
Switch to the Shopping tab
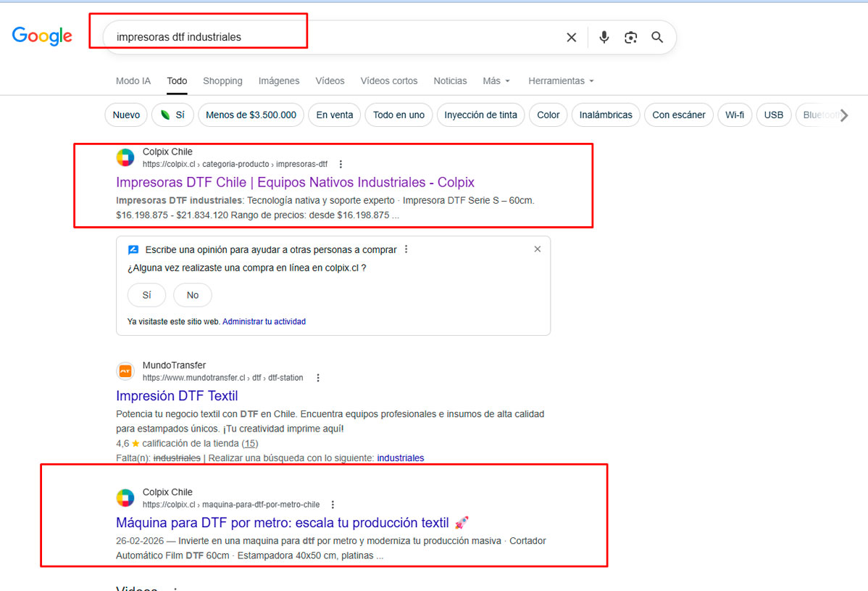tap(222, 81)
